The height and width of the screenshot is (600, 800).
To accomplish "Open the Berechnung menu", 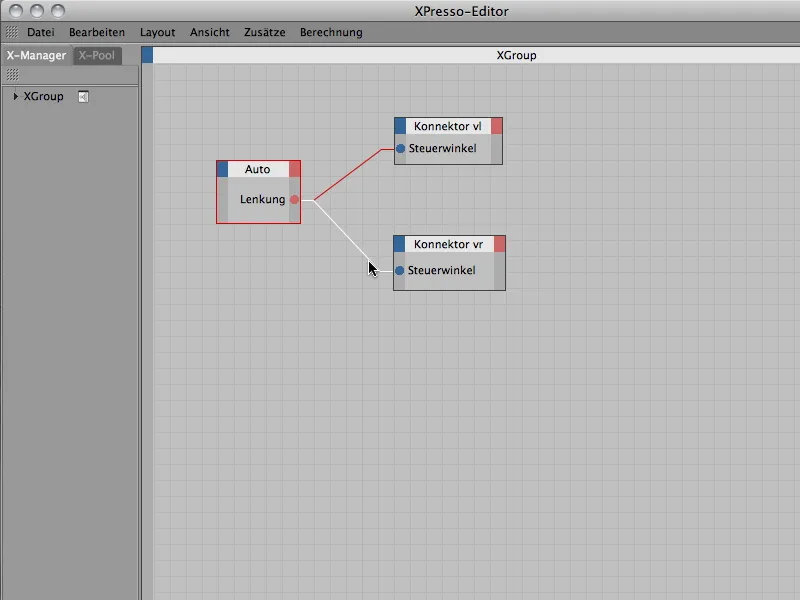I will pyautogui.click(x=331, y=32).
